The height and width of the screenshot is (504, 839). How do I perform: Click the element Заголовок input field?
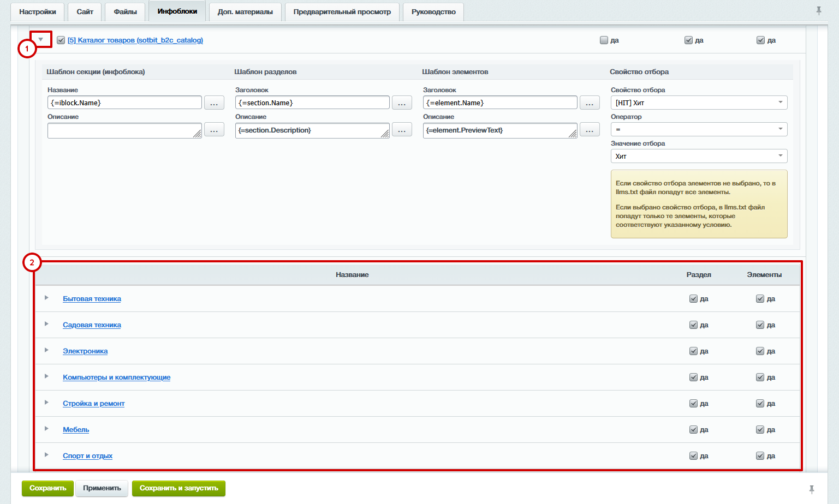tap(499, 103)
